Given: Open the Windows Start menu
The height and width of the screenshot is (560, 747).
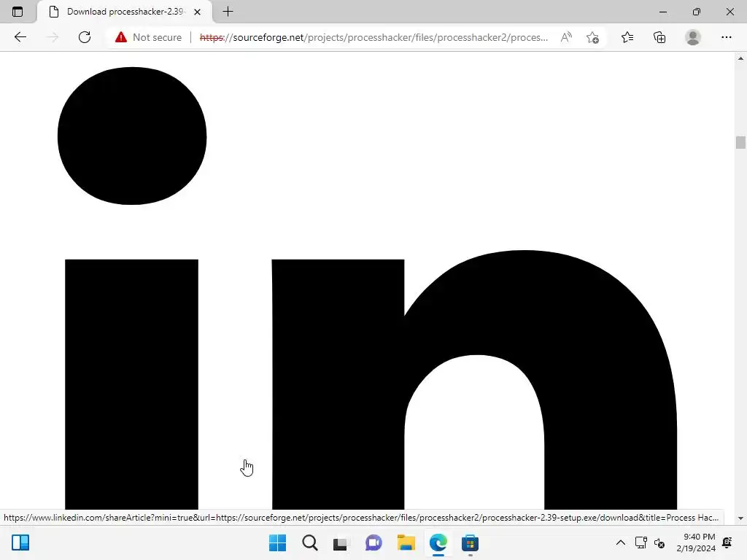Looking at the screenshot, I should (x=277, y=542).
